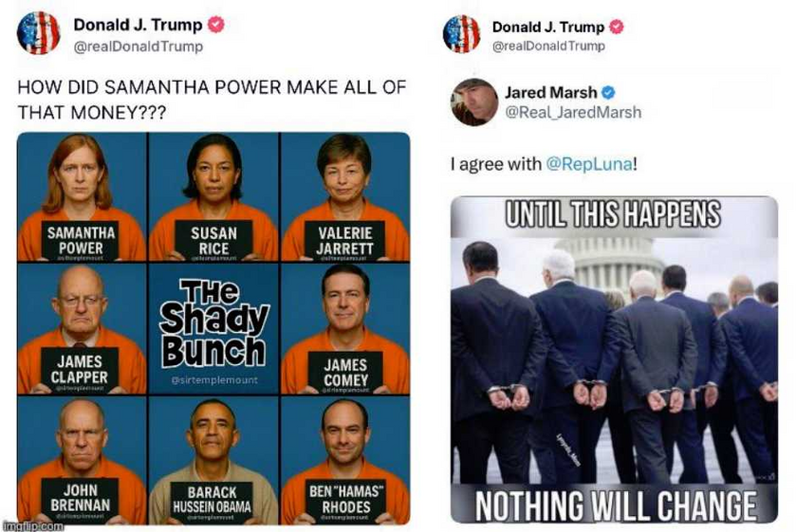Open The Shady Bunch center tile
This screenshot has height=532, width=796.
point(213,329)
